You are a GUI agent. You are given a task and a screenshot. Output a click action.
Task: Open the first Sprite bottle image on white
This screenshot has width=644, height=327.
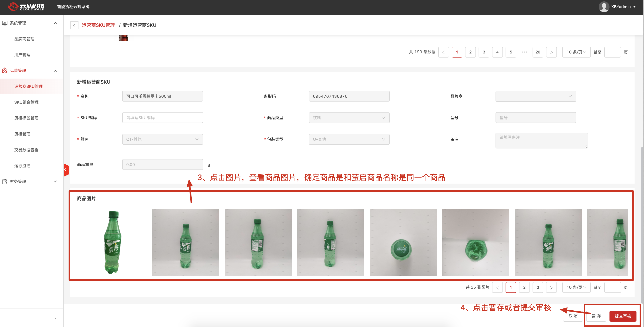pos(113,242)
